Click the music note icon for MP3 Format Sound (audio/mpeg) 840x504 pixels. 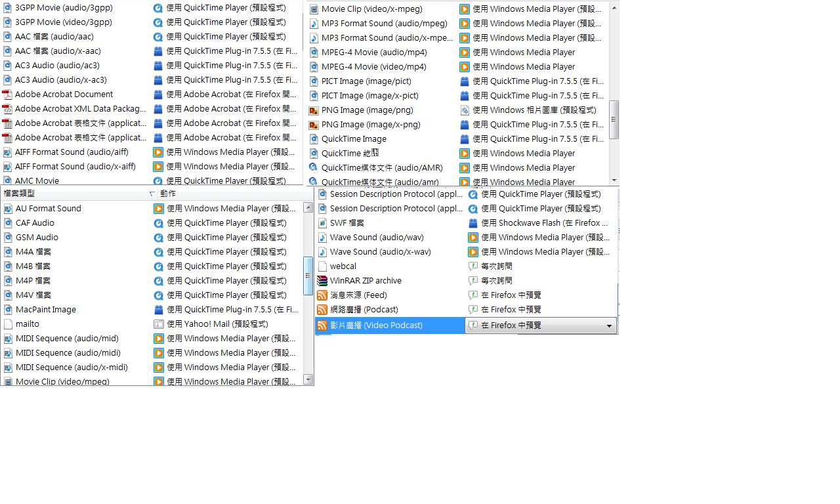(x=314, y=24)
